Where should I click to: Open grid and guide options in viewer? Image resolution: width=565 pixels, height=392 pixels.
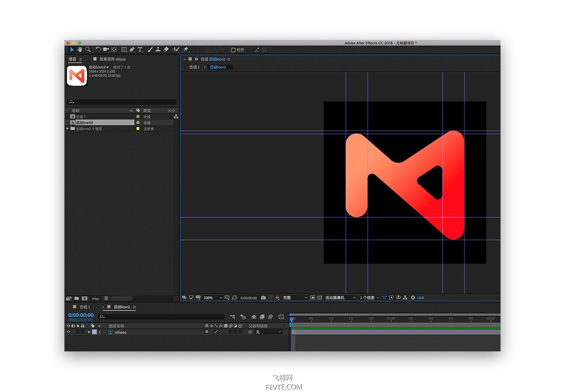pyautogui.click(x=227, y=298)
